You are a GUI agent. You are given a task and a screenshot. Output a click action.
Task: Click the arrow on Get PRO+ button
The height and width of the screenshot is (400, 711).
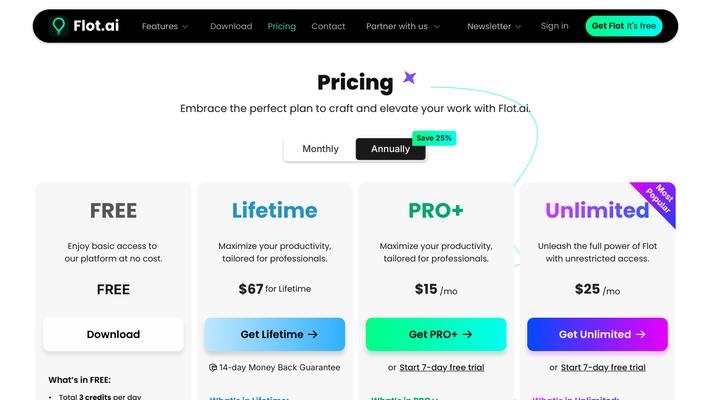click(467, 334)
